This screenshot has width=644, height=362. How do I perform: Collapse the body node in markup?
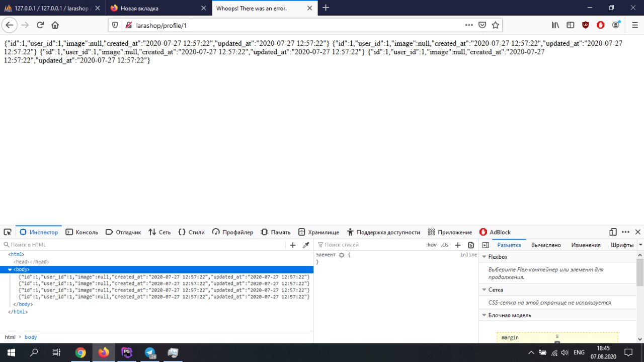(x=10, y=270)
